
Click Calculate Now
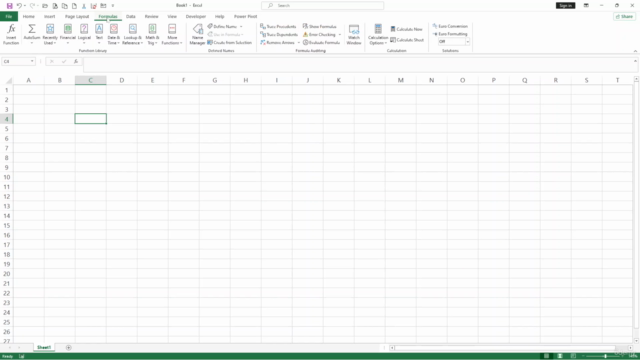pyautogui.click(x=407, y=29)
